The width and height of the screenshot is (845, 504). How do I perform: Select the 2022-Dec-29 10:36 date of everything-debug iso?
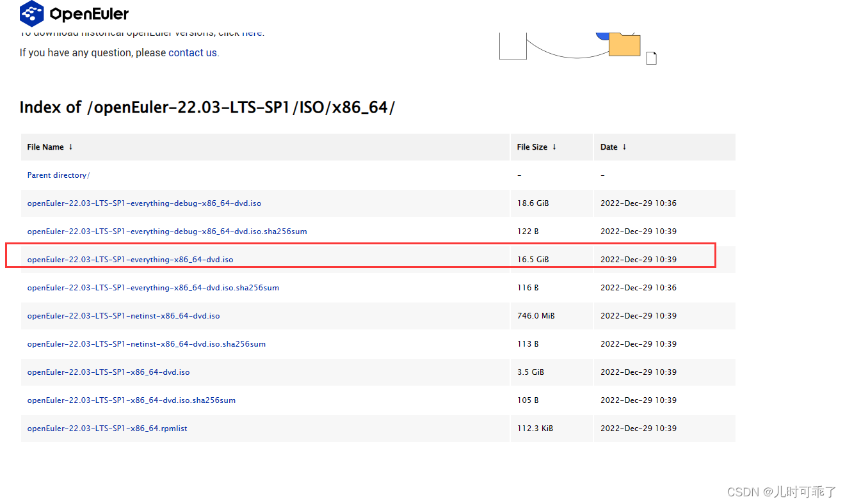[x=638, y=203]
